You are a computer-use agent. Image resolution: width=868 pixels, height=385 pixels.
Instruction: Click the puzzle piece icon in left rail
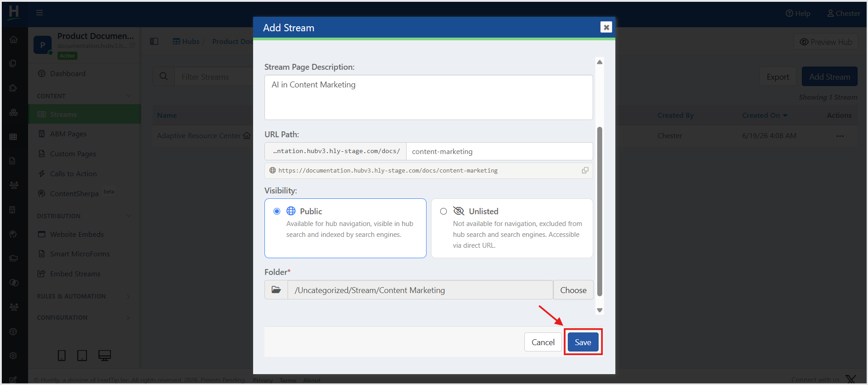coord(13,88)
